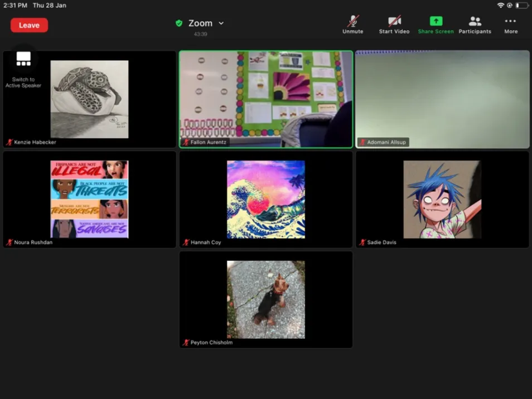Expand the Zoom meeting info dropdown
The height and width of the screenshot is (399, 532).
[221, 23]
